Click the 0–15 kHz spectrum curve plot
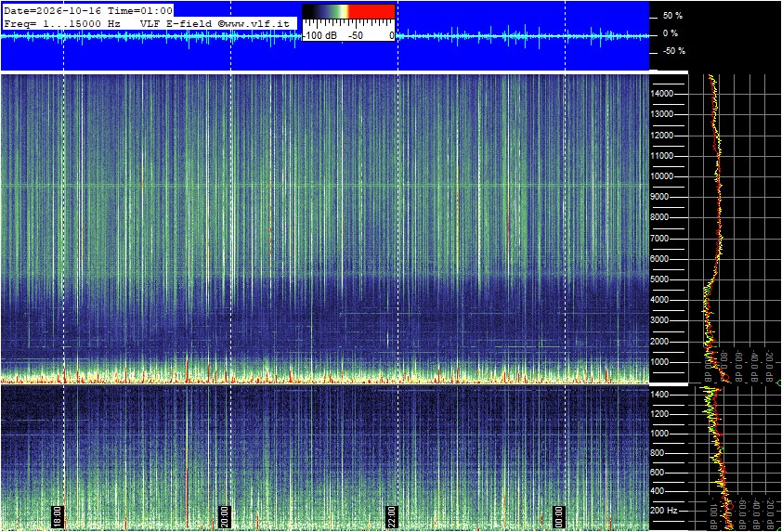The image size is (782, 532). pyautogui.click(x=736, y=228)
